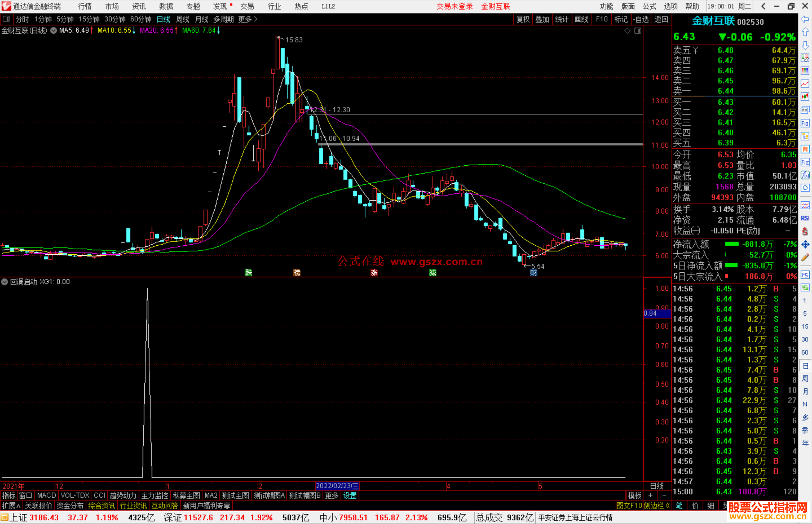
Task: Switch to 周线 weekly tab
Action: pyautogui.click(x=183, y=19)
